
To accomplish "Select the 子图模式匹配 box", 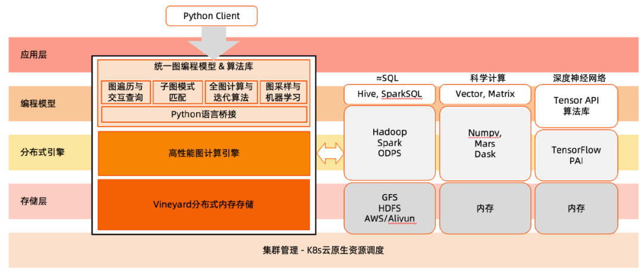I will pyautogui.click(x=177, y=92).
